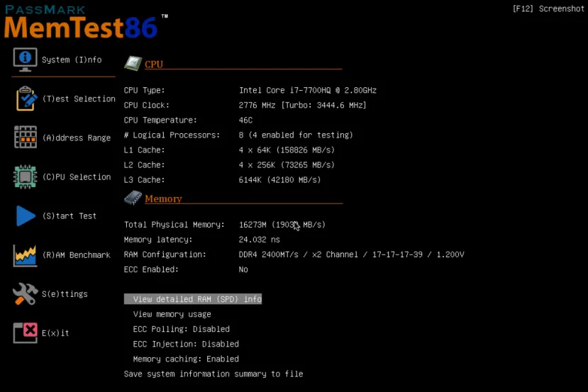Open the S(e)ttings menu label
This screenshot has width=588, height=392.
[65, 293]
